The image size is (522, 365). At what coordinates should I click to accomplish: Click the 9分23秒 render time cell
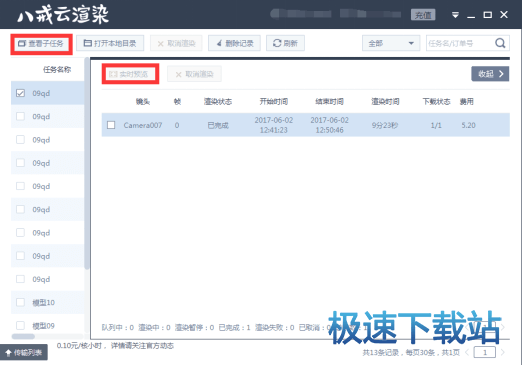[x=385, y=125]
